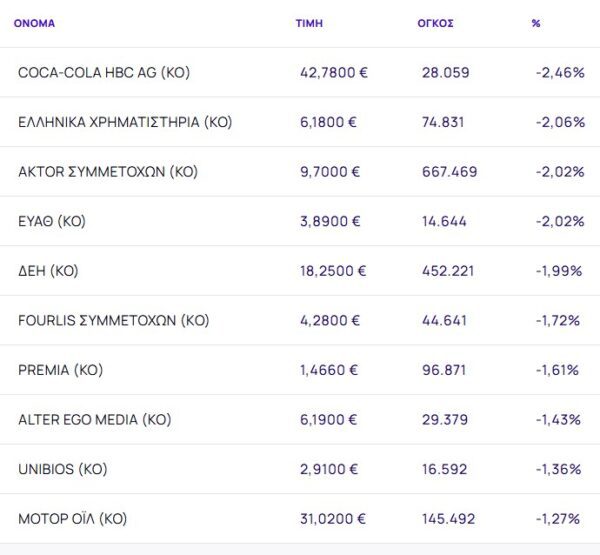
Task: Sort by the ΤΙΜΗ column header
Action: tap(310, 23)
